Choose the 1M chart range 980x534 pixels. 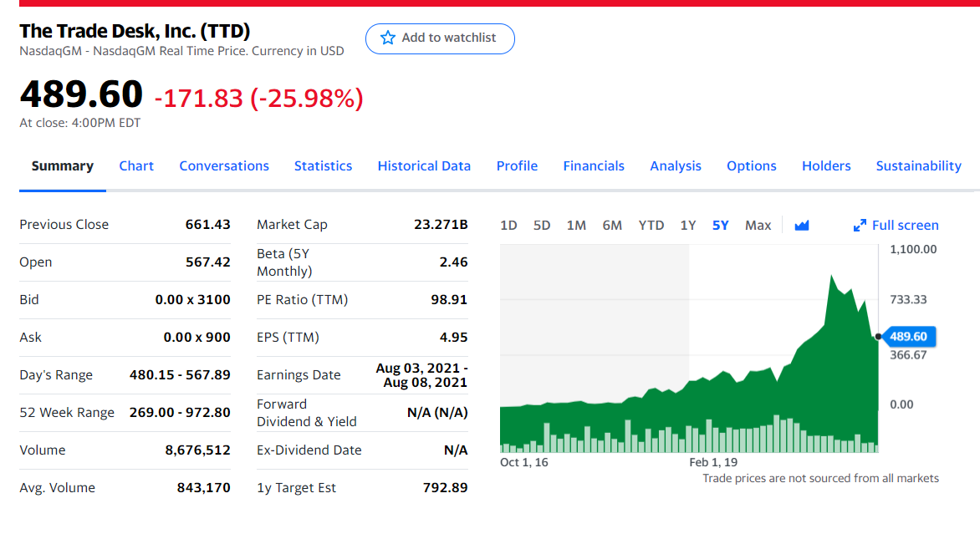click(576, 226)
